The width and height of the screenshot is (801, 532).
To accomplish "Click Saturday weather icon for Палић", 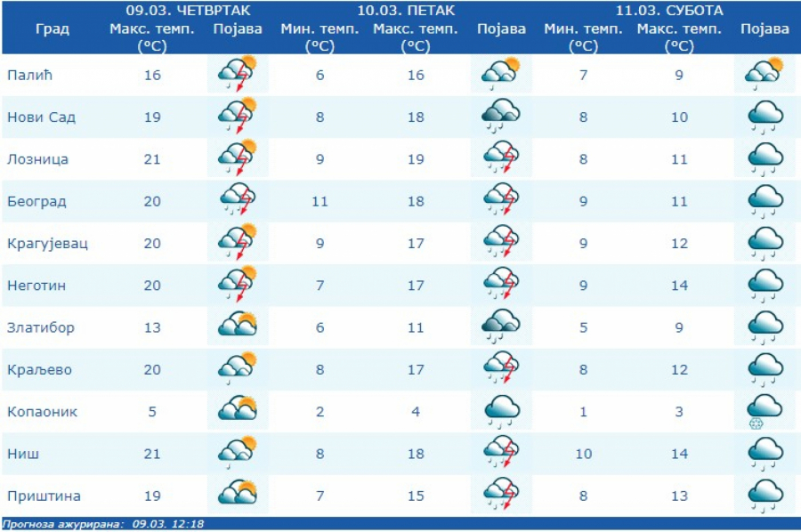I will (x=765, y=75).
